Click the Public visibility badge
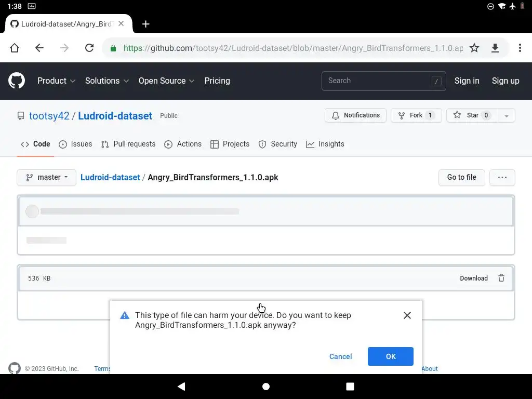532x399 pixels. pos(169,116)
